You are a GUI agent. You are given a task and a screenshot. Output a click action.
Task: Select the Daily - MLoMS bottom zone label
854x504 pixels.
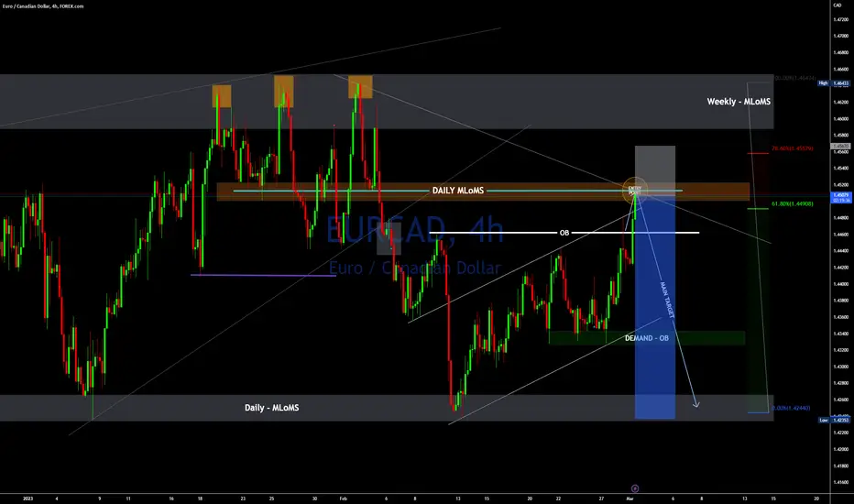tap(272, 408)
